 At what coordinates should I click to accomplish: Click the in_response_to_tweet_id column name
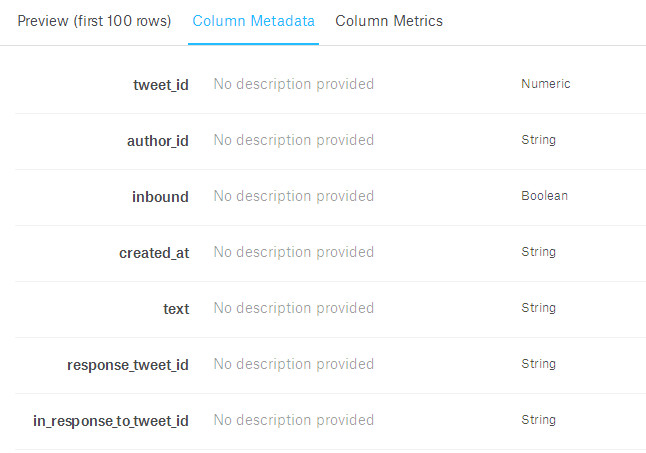(x=111, y=421)
